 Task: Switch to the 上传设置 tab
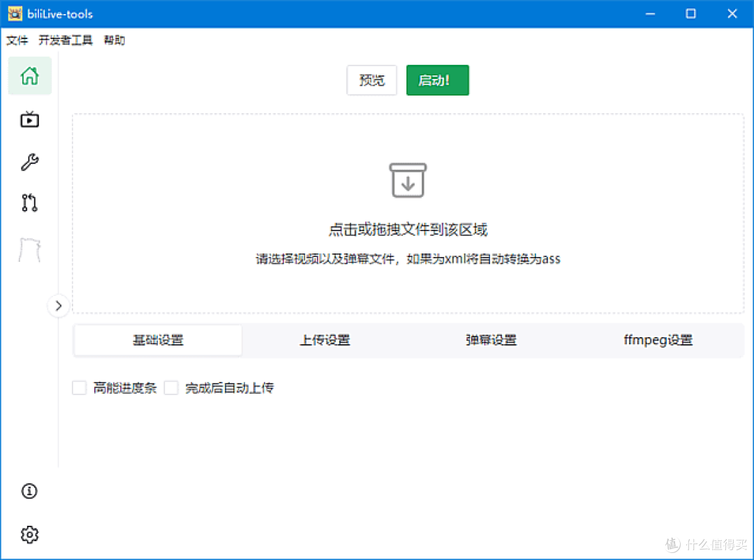click(x=325, y=340)
